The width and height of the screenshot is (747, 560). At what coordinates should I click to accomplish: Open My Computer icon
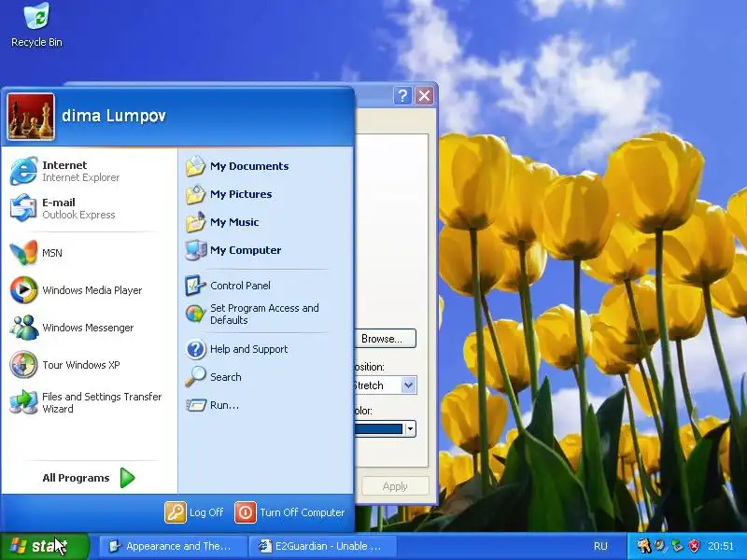pyautogui.click(x=195, y=250)
